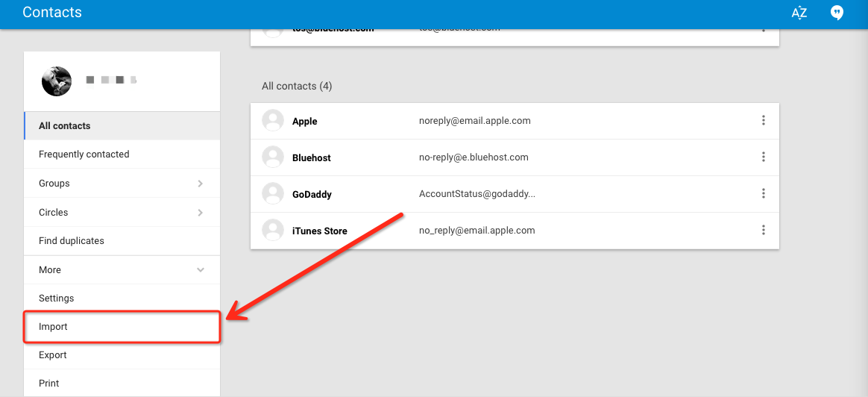Open the Hangouts chat icon

point(837,13)
